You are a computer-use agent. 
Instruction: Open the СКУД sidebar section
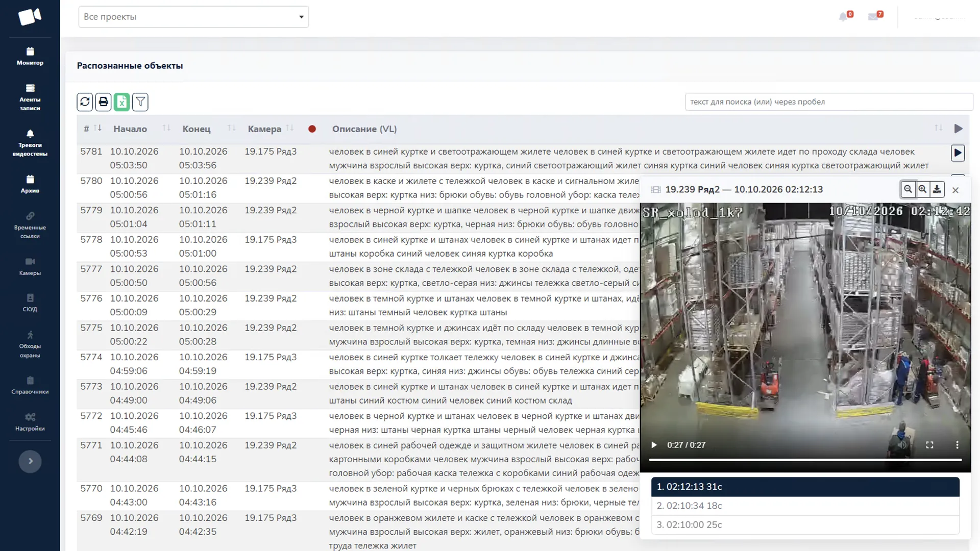(30, 303)
